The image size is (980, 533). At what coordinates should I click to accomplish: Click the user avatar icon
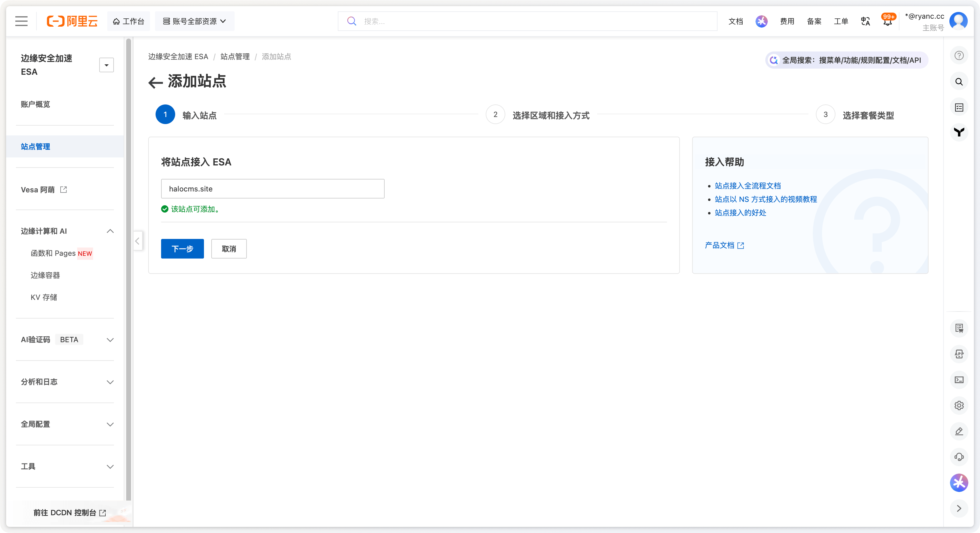(x=958, y=21)
